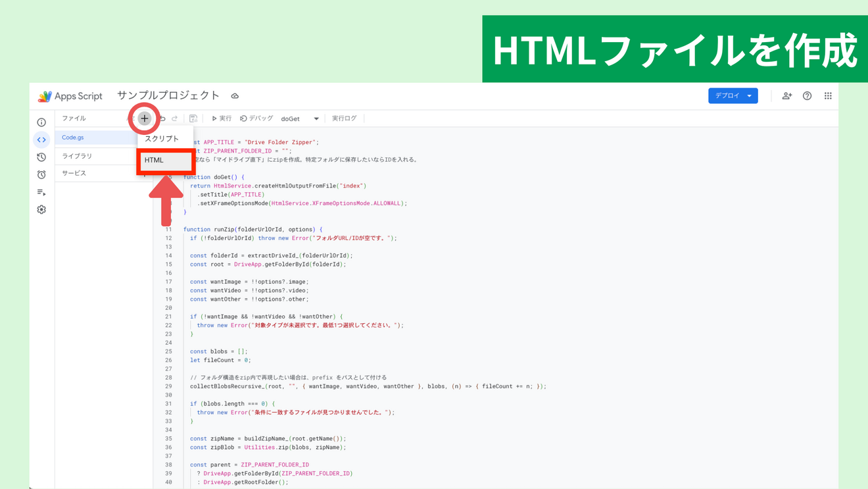Viewport: 868px width, 489px height.
Task: Click the save project floppy icon
Action: click(193, 118)
